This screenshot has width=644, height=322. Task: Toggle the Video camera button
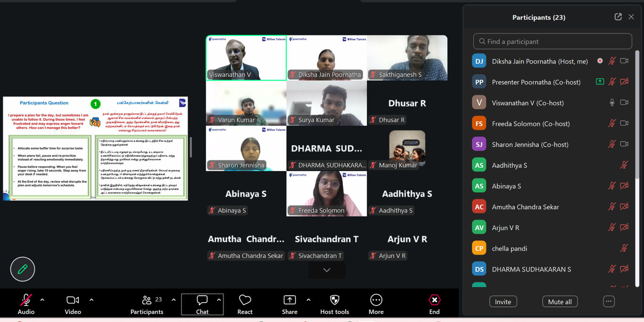[x=73, y=300]
